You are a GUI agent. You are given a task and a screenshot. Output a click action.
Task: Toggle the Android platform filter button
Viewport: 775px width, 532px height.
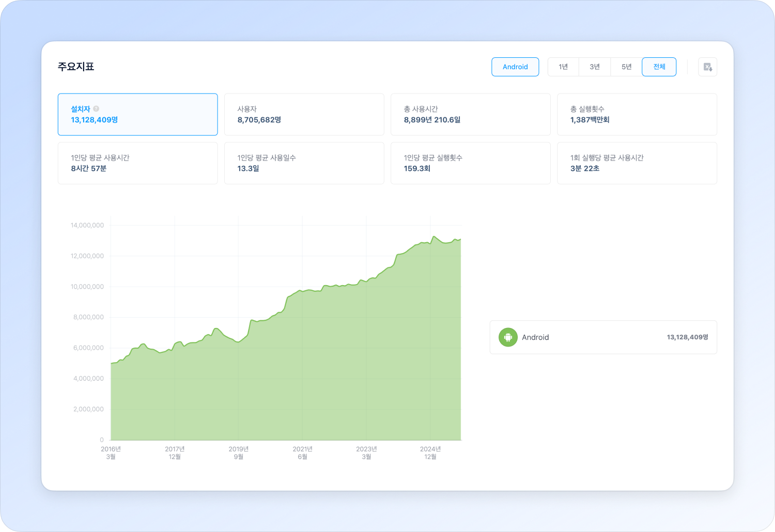click(515, 67)
